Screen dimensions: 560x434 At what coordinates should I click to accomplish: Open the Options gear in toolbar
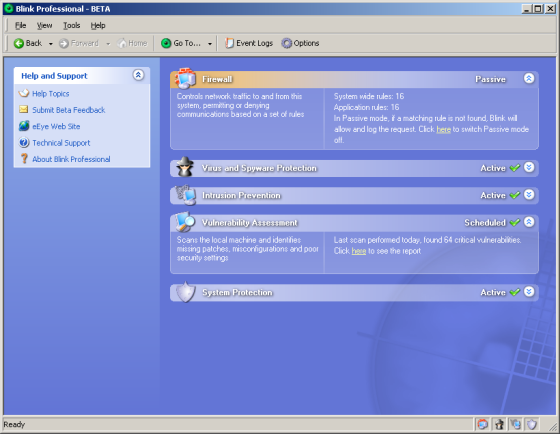coord(300,43)
